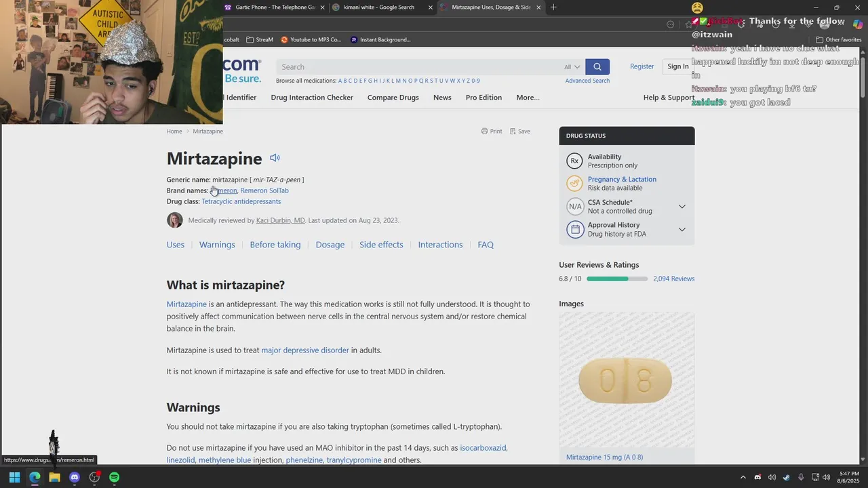Jump to the FAQ section

click(x=486, y=245)
